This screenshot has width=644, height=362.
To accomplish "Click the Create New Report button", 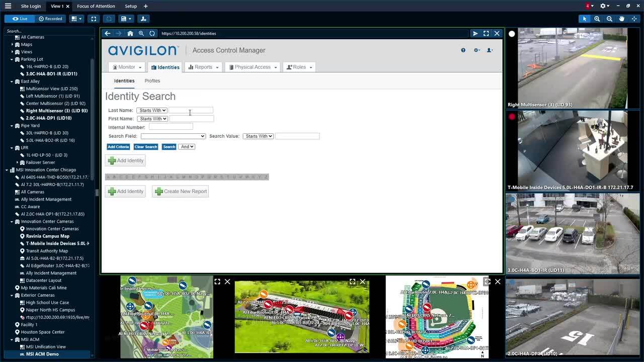I will coord(180,191).
